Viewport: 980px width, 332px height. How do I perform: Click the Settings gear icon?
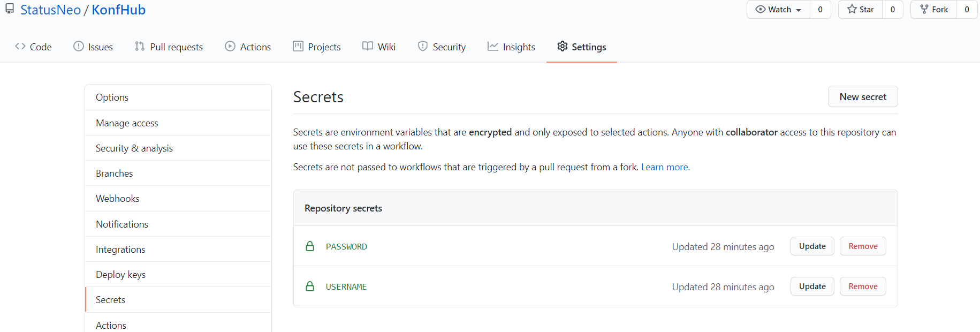point(562,47)
